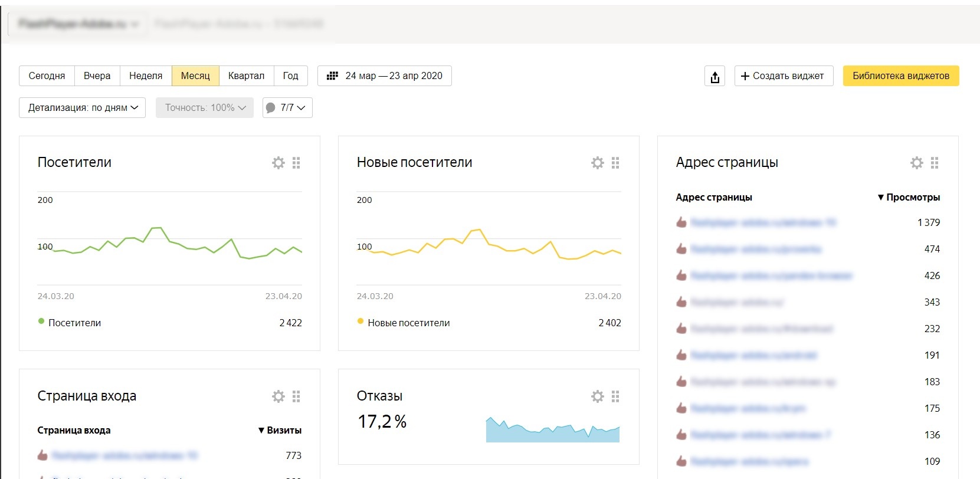Viewport: 980px width, 479px height.
Task: Switch period to Квартал
Action: [246, 76]
